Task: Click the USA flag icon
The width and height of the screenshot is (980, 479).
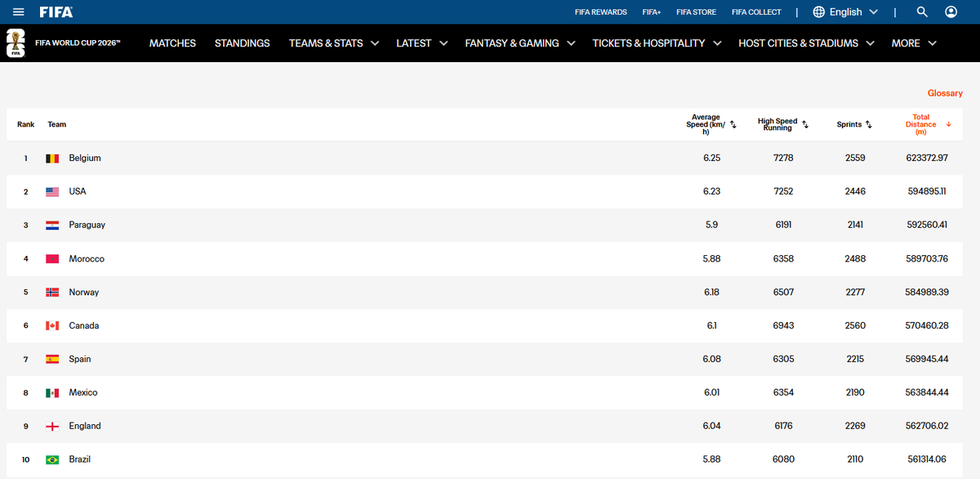Action: [52, 191]
